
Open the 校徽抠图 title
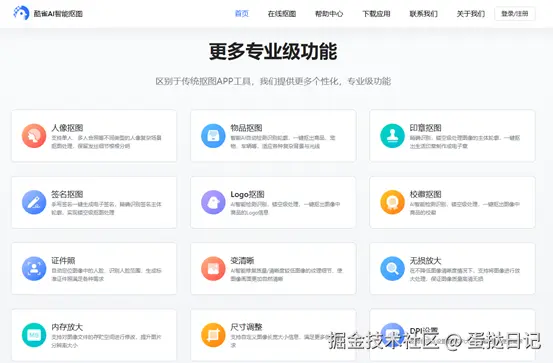coord(425,194)
